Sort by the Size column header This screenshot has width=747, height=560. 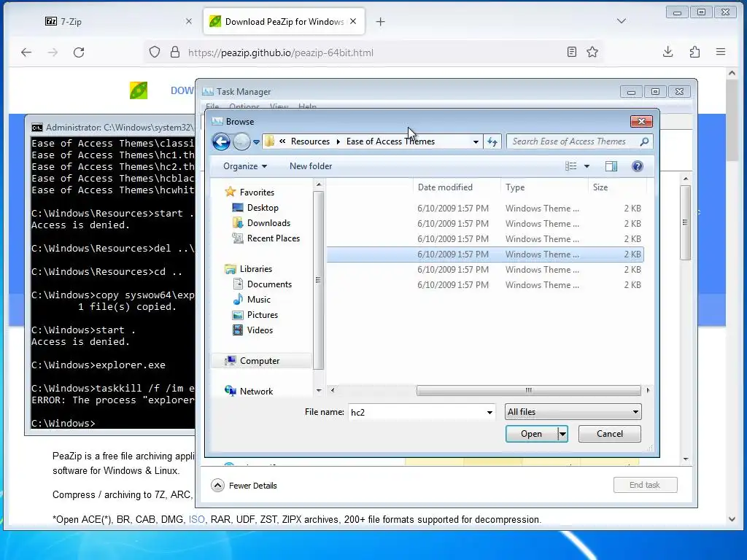(x=617, y=187)
